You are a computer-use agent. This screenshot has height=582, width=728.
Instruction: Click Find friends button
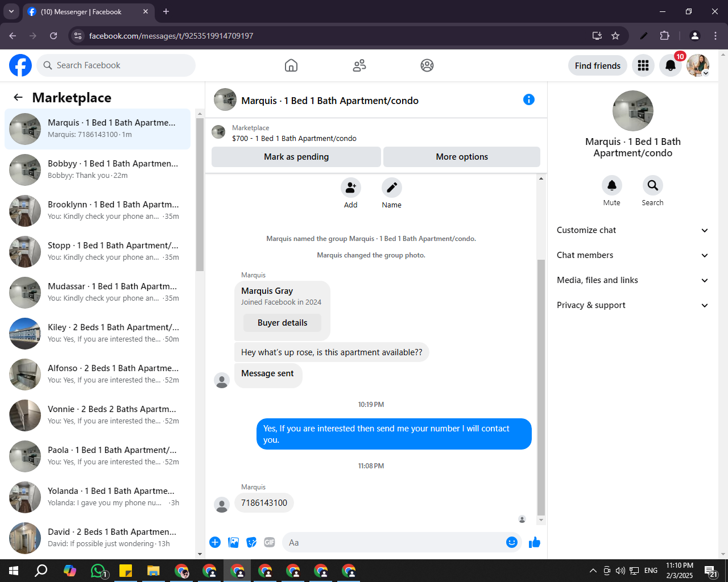point(598,65)
